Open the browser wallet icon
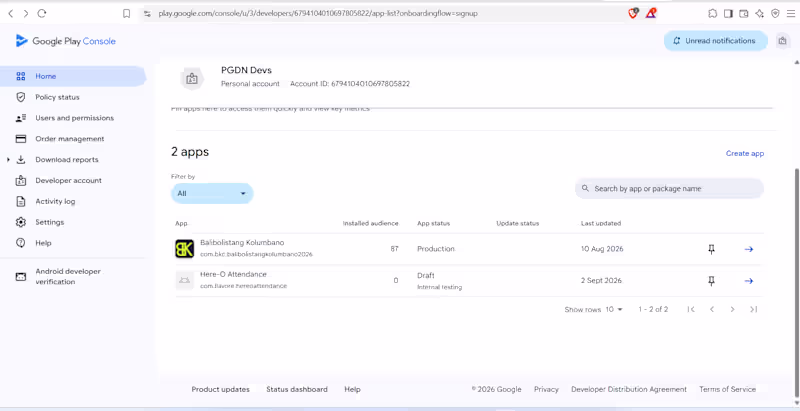Image resolution: width=800 pixels, height=411 pixels. [x=744, y=14]
